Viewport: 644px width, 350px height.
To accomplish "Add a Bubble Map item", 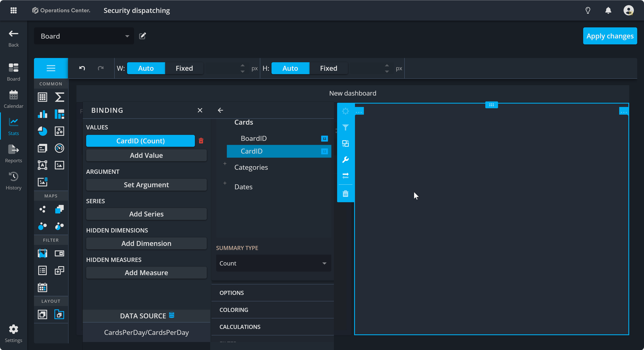I will coord(42,226).
